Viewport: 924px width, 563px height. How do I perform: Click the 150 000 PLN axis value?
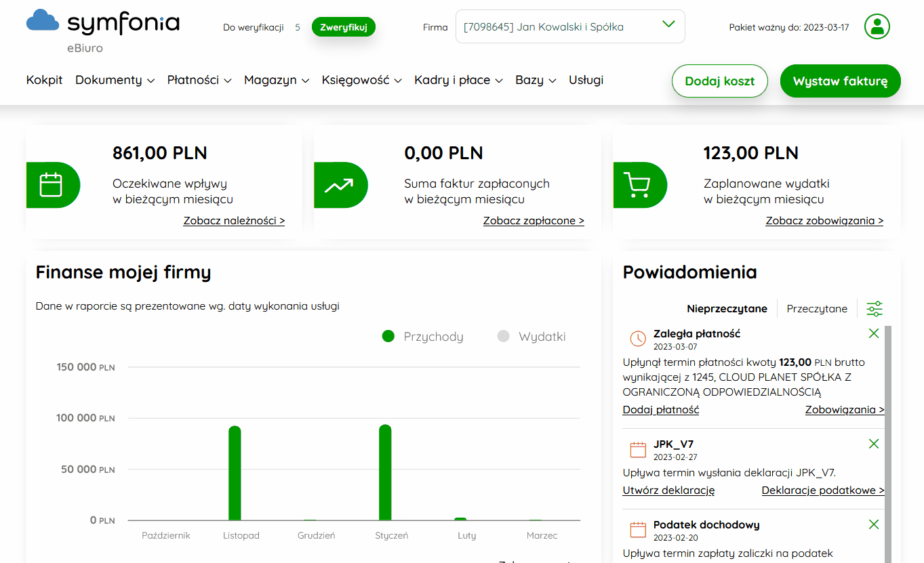85,367
